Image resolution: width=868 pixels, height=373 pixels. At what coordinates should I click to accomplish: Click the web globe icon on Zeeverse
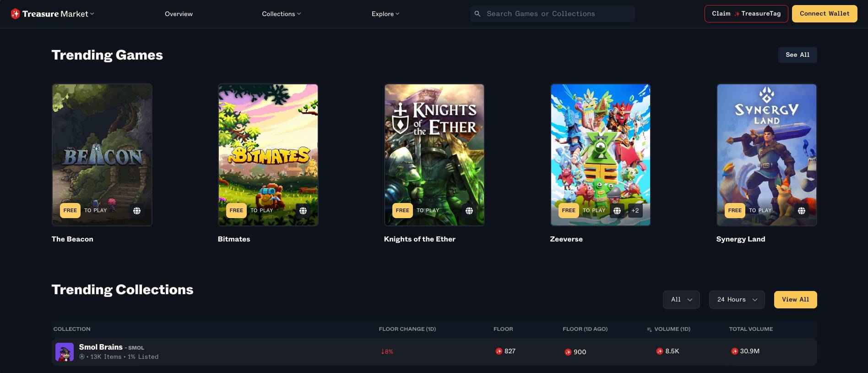click(617, 211)
